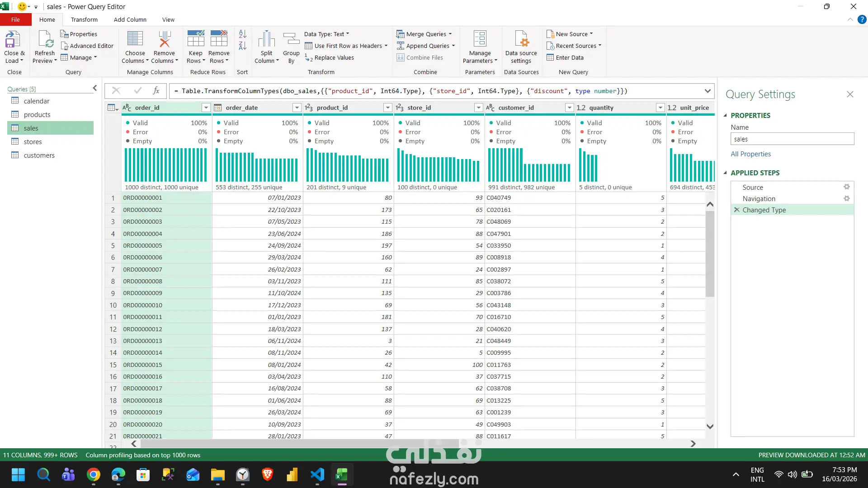Open the Advanced Editor

[x=87, y=46]
